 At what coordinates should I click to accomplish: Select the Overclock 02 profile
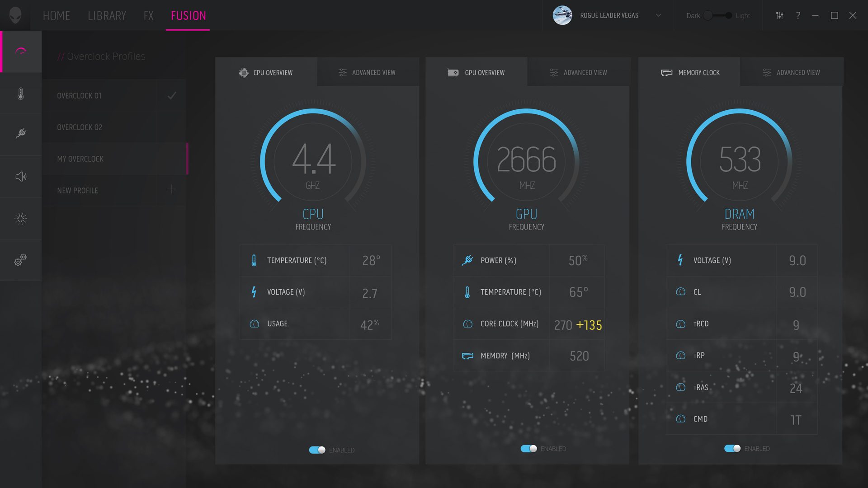[x=80, y=127]
